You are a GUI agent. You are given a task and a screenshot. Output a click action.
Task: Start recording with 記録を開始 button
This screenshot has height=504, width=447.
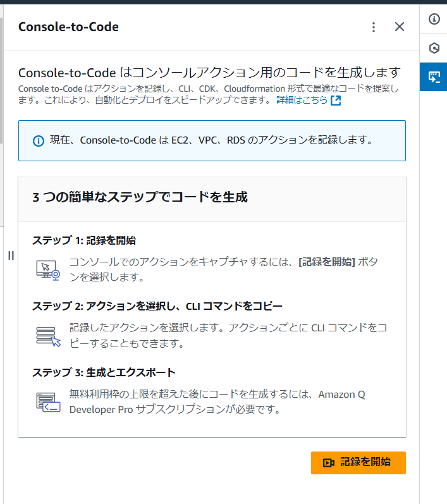pyautogui.click(x=358, y=463)
